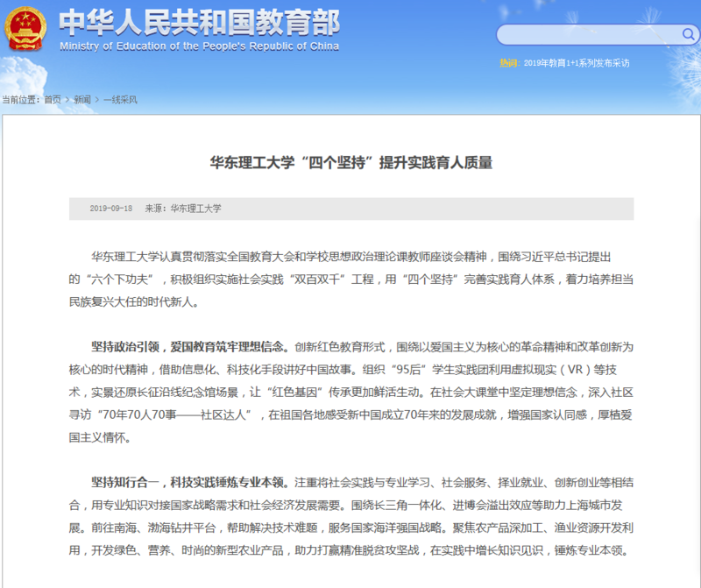This screenshot has height=588, width=701.
Task: Click the article title 华东理工大学“四个坚持”提升实践育人质量
Action: pos(350,162)
